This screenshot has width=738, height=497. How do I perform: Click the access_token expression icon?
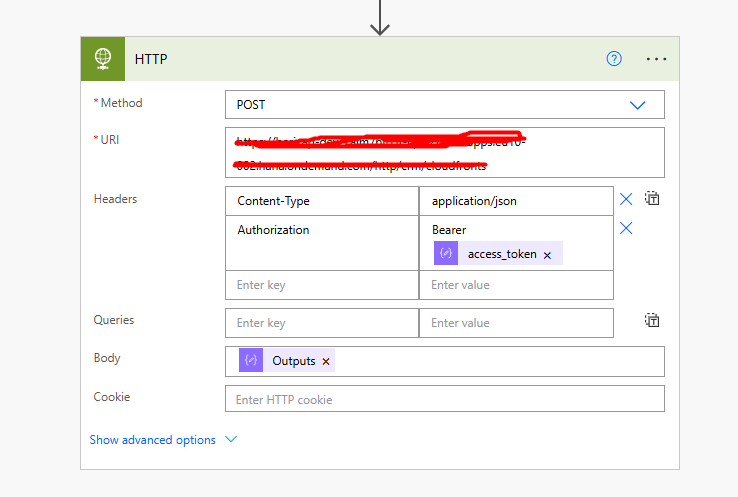[446, 254]
